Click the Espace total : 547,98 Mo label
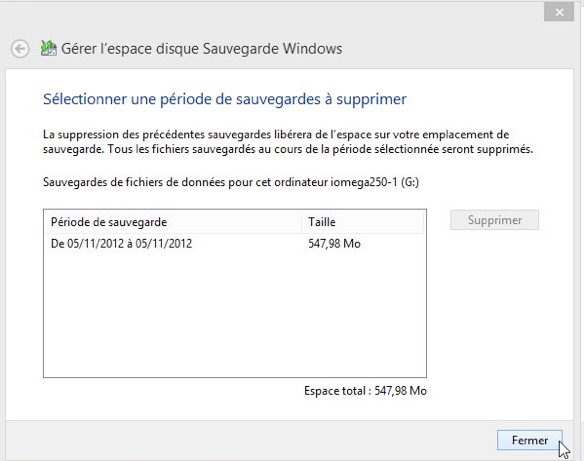This screenshot has height=461, width=584. [365, 391]
